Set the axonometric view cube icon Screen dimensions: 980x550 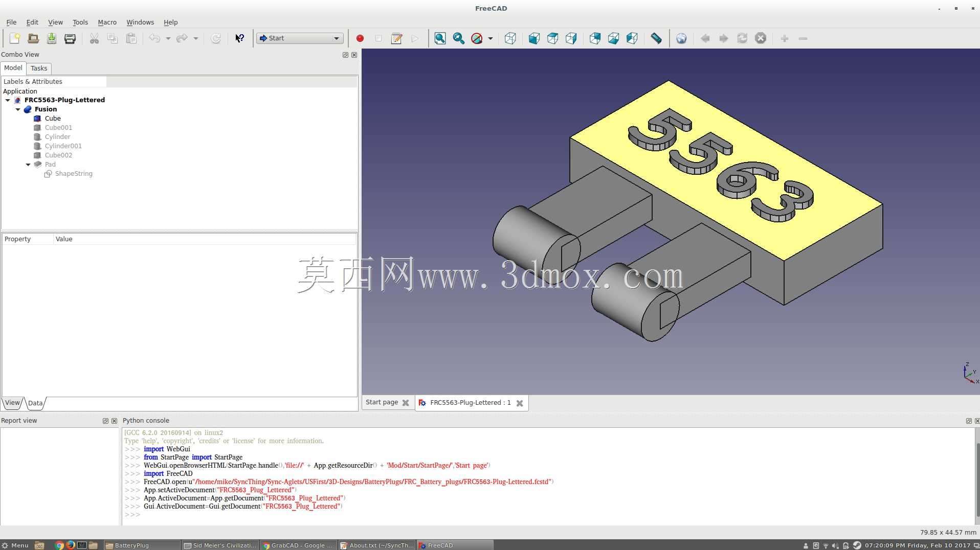tap(510, 38)
